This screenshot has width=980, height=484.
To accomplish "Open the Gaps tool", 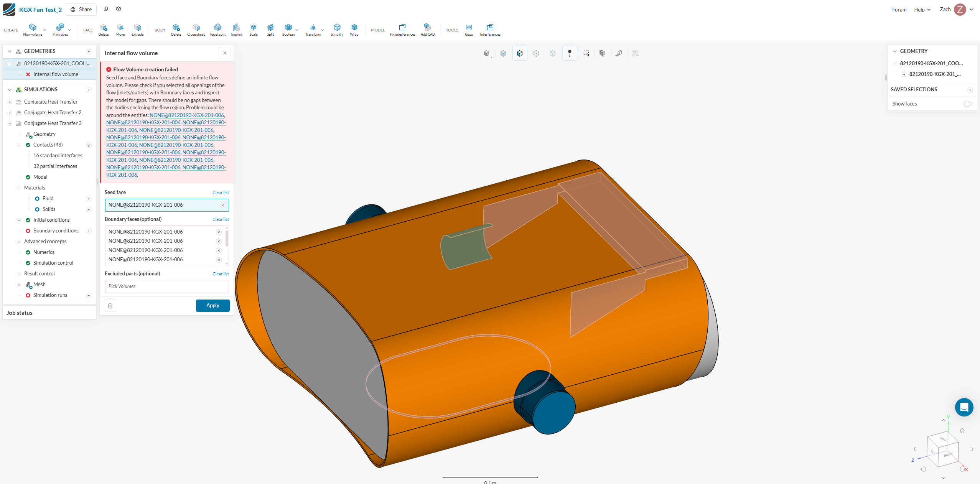I will pyautogui.click(x=469, y=29).
